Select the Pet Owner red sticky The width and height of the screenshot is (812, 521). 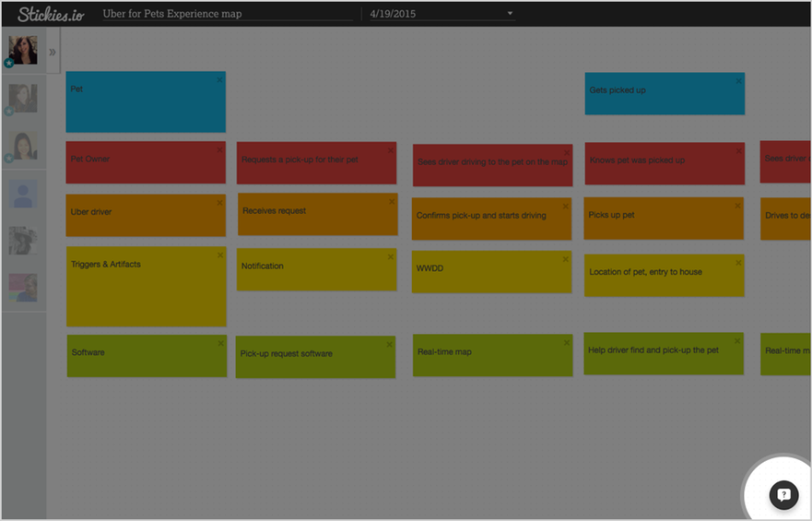[x=146, y=164]
